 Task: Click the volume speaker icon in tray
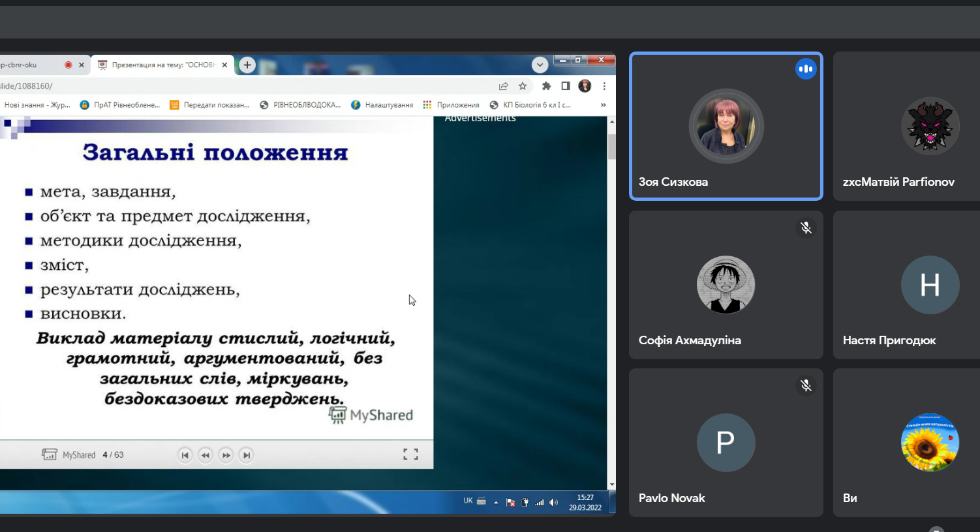coord(553,502)
